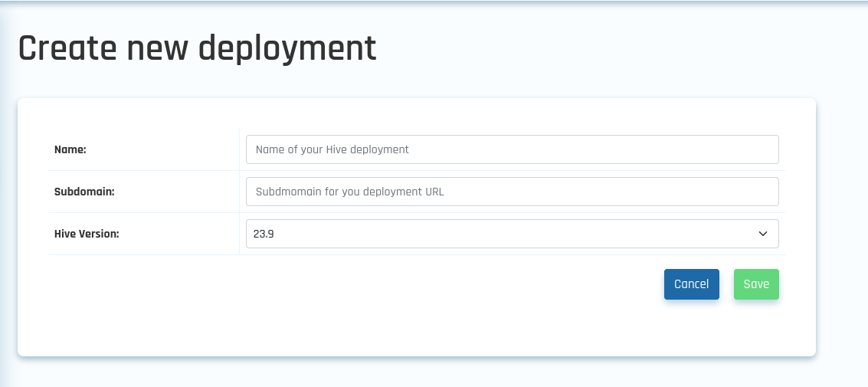
Task: Click the 23.9 value in version selector
Action: coord(264,234)
